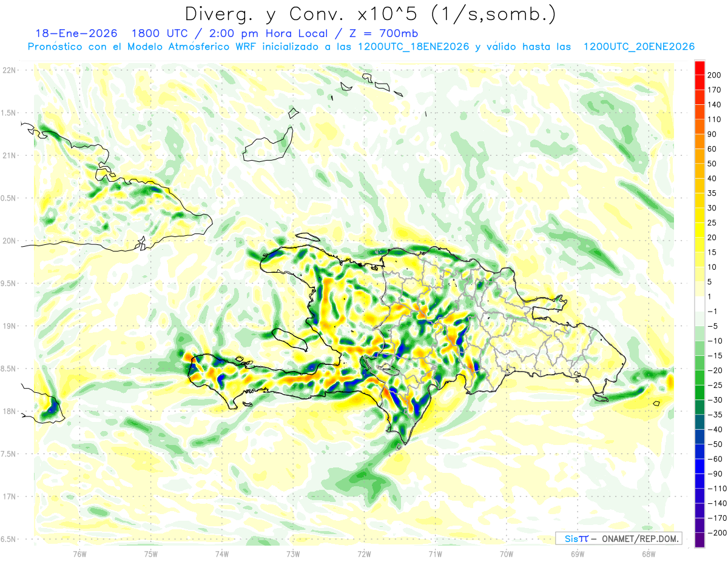
Task: Click the '20N' latitude label
Action: [8, 241]
